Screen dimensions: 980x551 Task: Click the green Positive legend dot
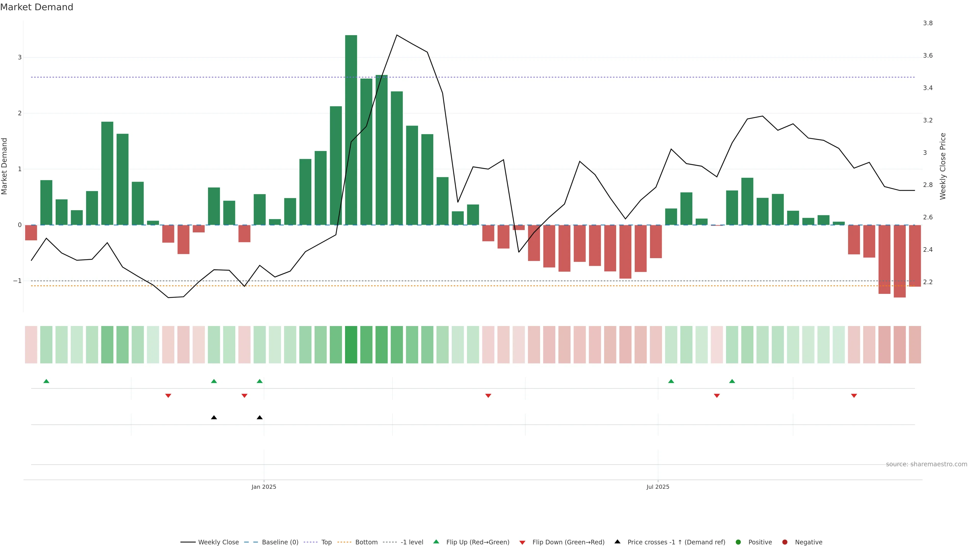click(738, 542)
